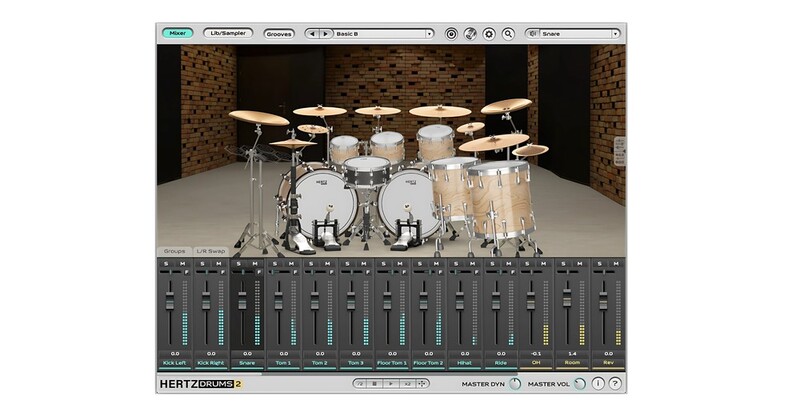The width and height of the screenshot is (800, 416).
Task: Click the x2 double-tempo button
Action: [407, 383]
